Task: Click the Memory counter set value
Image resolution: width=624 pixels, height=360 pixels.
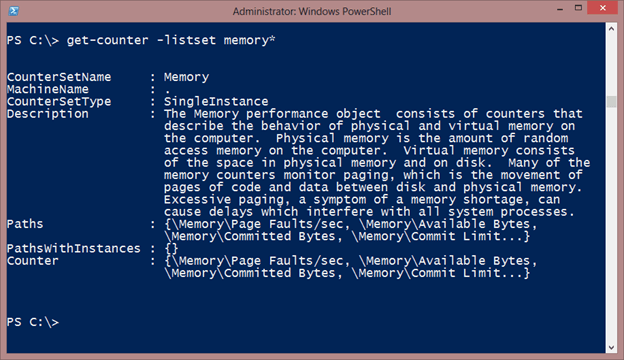Action: (x=186, y=77)
